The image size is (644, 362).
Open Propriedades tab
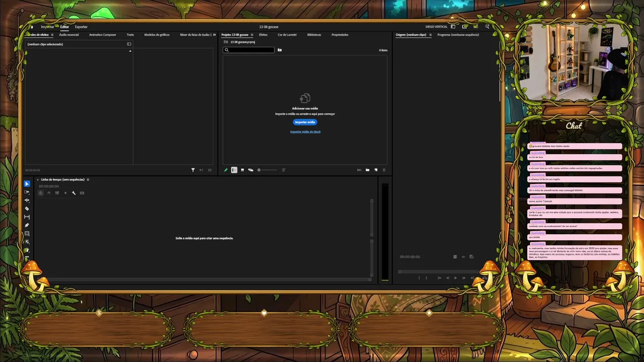click(340, 35)
